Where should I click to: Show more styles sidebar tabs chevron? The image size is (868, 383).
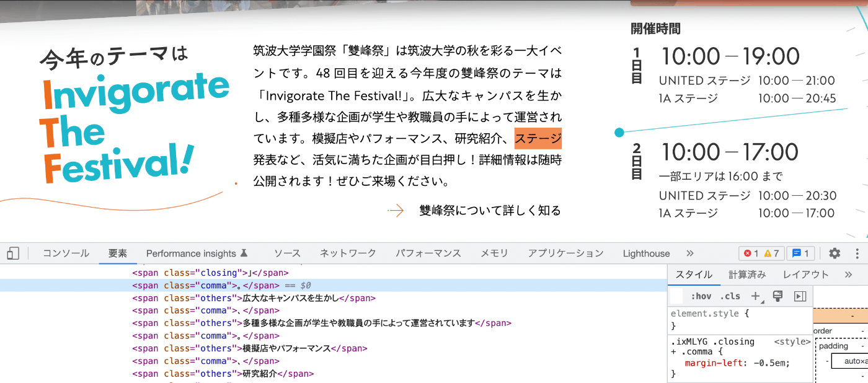849,275
